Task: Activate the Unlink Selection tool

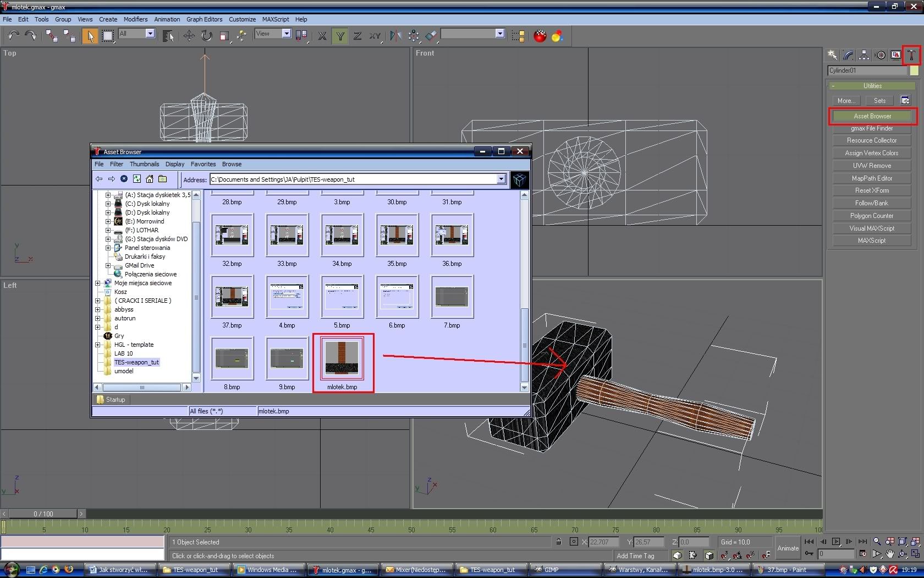Action: pos(69,36)
